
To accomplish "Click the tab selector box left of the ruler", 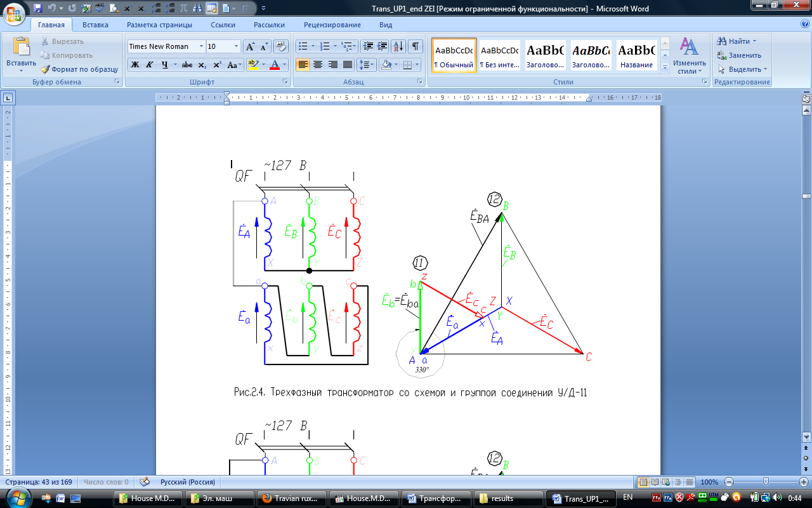I will point(9,98).
